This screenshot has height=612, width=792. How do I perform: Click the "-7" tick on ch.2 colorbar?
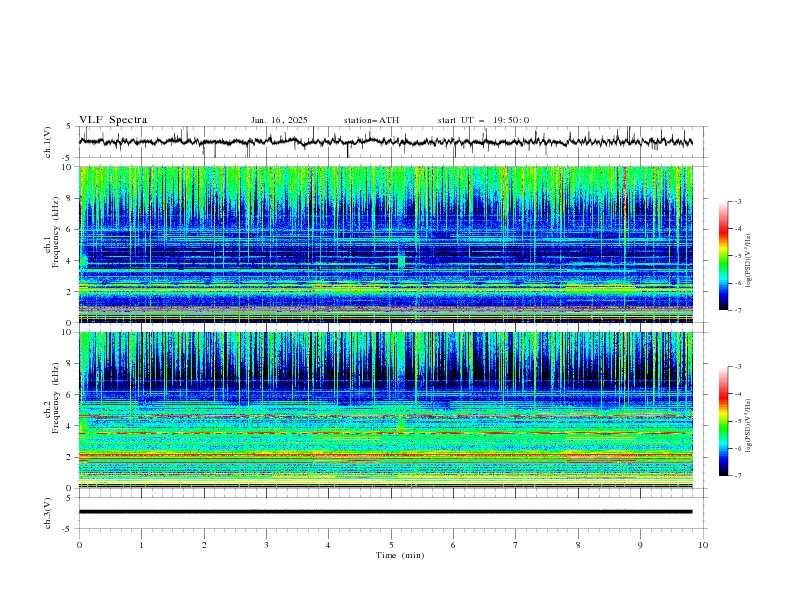tap(737, 476)
